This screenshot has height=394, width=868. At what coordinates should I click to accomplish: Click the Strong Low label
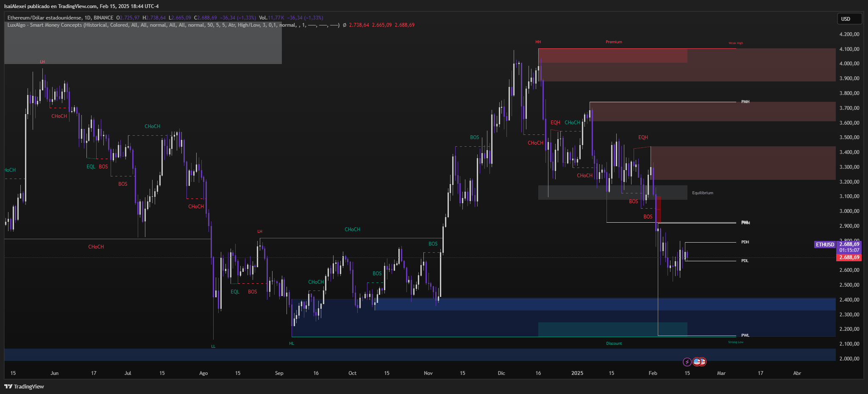tap(736, 342)
